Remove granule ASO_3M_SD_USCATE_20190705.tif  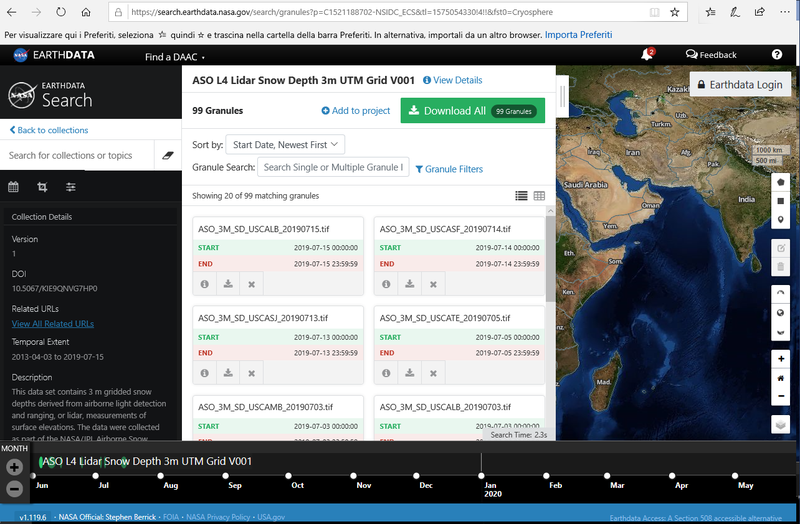point(433,373)
